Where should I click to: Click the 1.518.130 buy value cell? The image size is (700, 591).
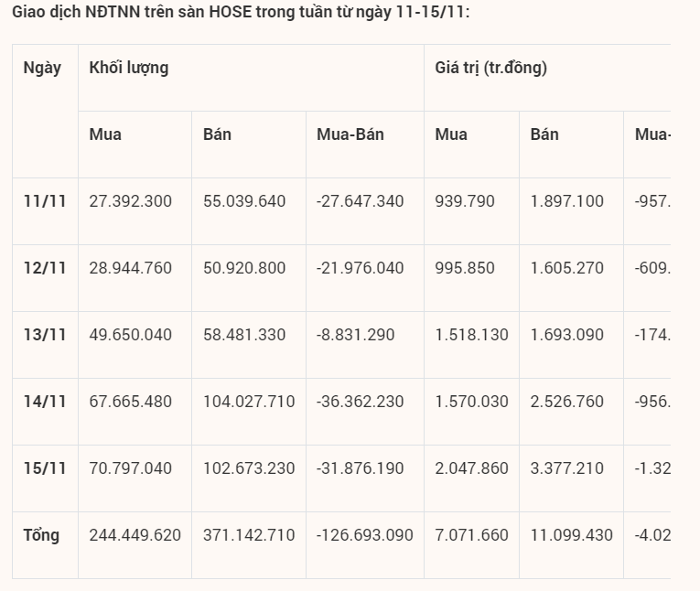471,335
